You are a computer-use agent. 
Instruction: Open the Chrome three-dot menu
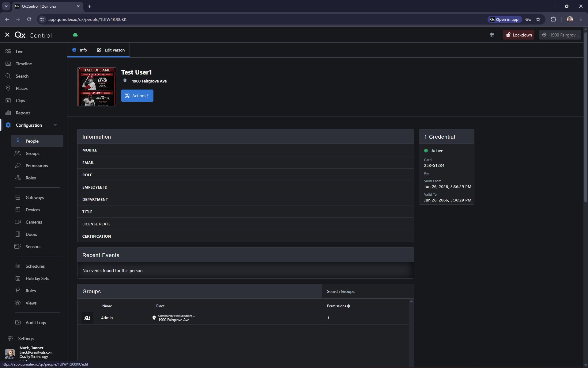click(x=581, y=19)
